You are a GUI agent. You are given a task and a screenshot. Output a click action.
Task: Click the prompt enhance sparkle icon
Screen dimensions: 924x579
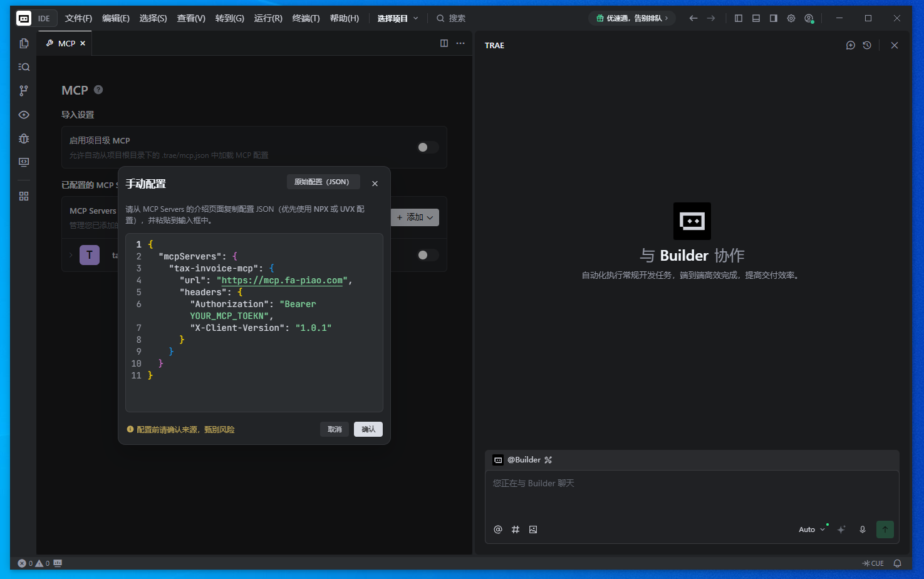[x=841, y=529]
